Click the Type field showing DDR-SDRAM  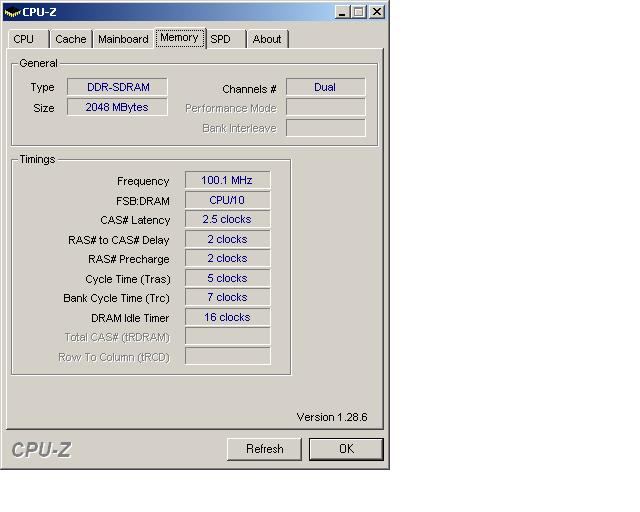pyautogui.click(x=118, y=87)
